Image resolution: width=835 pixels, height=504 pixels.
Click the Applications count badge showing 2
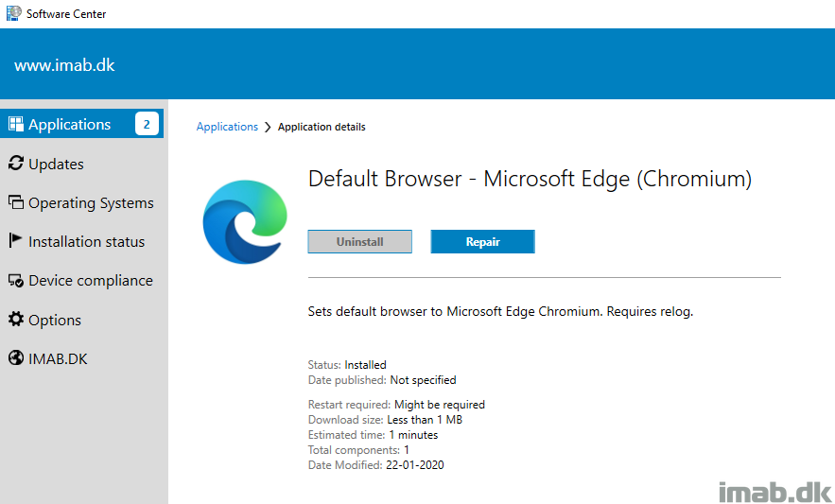147,124
